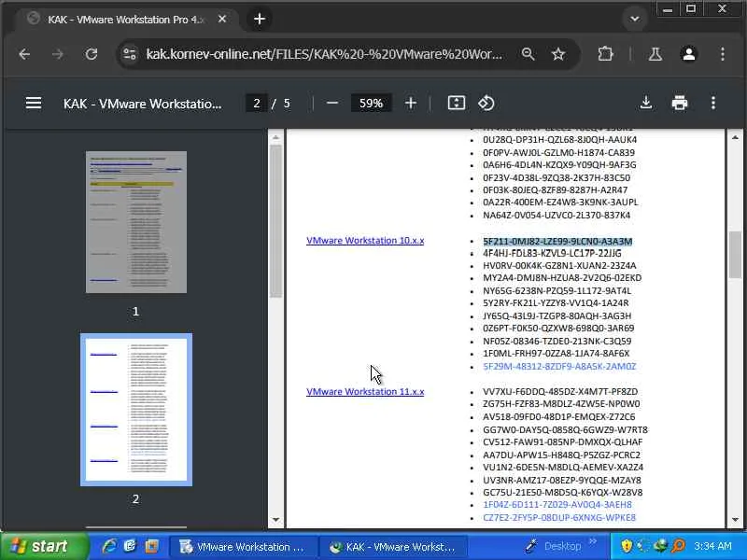Click thumbnail panel scroll down arrow
The width and height of the screenshot is (747, 560).
tap(275, 520)
